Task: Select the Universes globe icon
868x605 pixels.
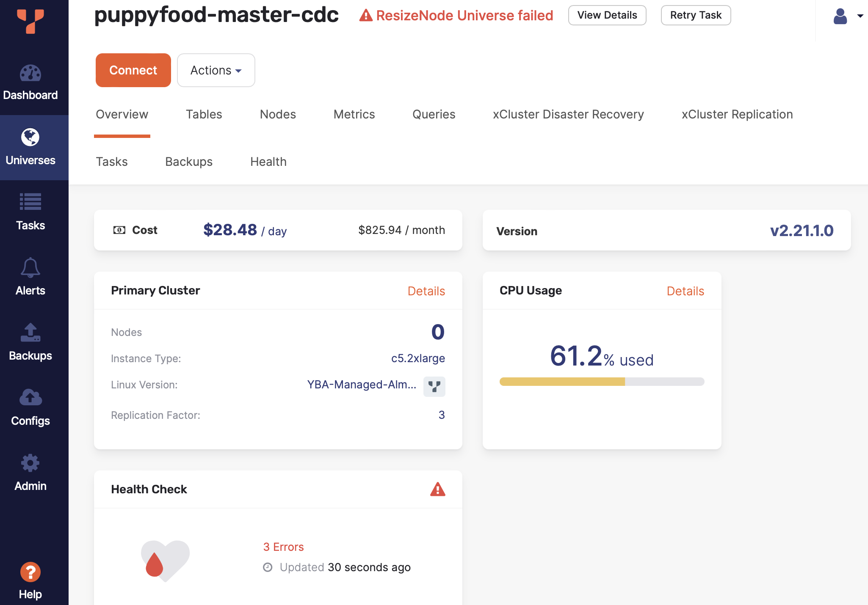Action: [30, 137]
